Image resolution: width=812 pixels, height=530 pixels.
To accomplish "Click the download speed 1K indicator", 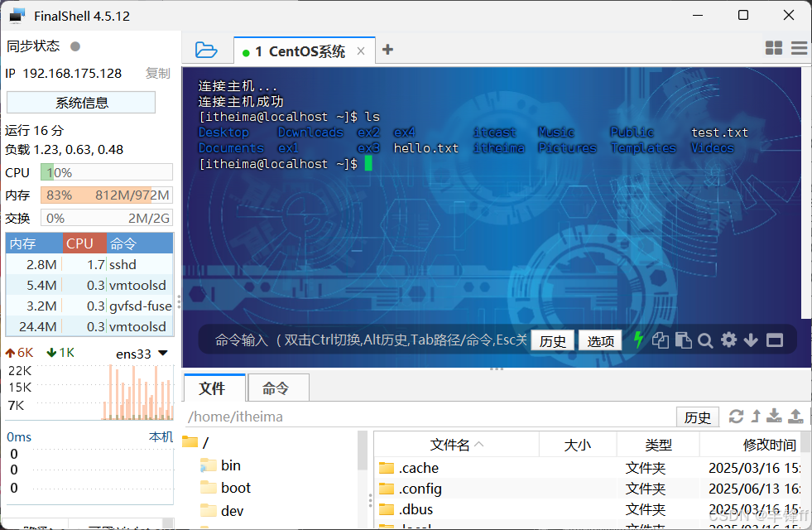I will (60, 353).
